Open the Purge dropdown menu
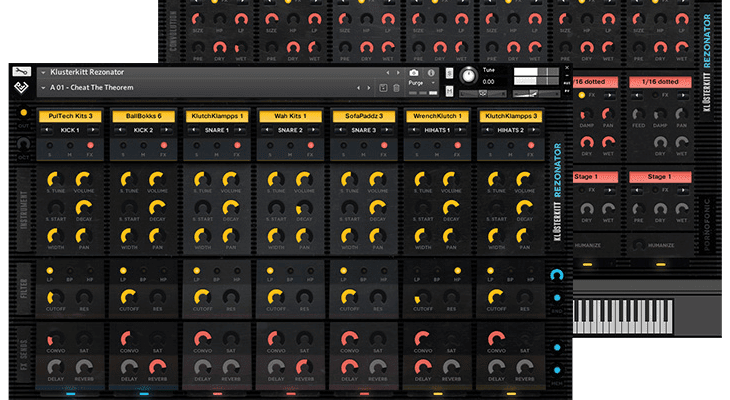This screenshot has height=400, width=730. click(x=422, y=87)
